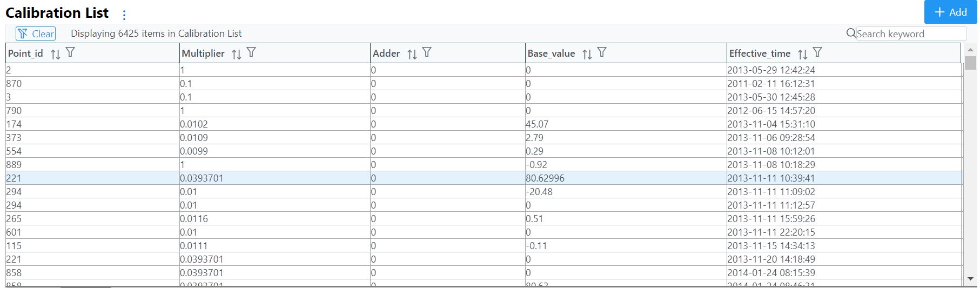
Task: Click the search magnifier icon
Action: 851,34
